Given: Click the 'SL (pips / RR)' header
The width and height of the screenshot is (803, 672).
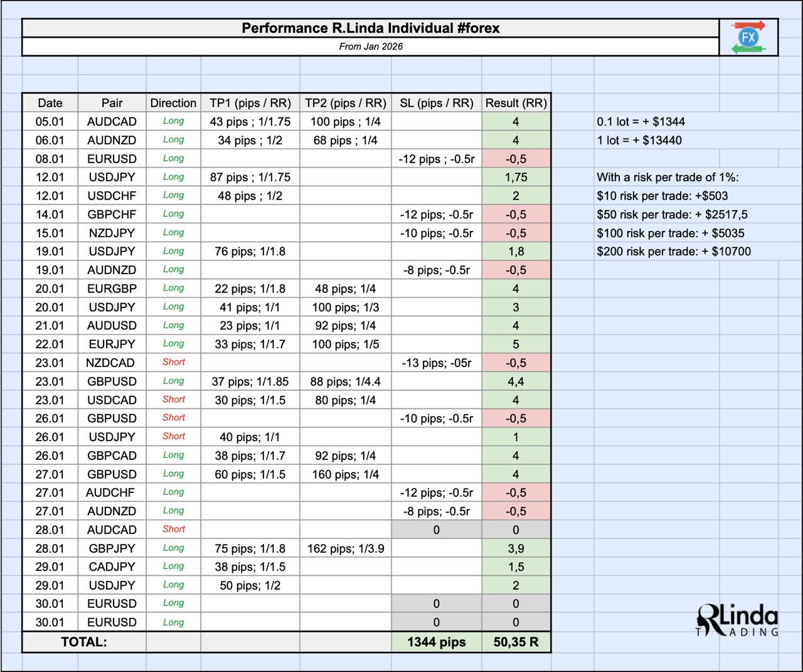Looking at the screenshot, I should pyautogui.click(x=437, y=103).
